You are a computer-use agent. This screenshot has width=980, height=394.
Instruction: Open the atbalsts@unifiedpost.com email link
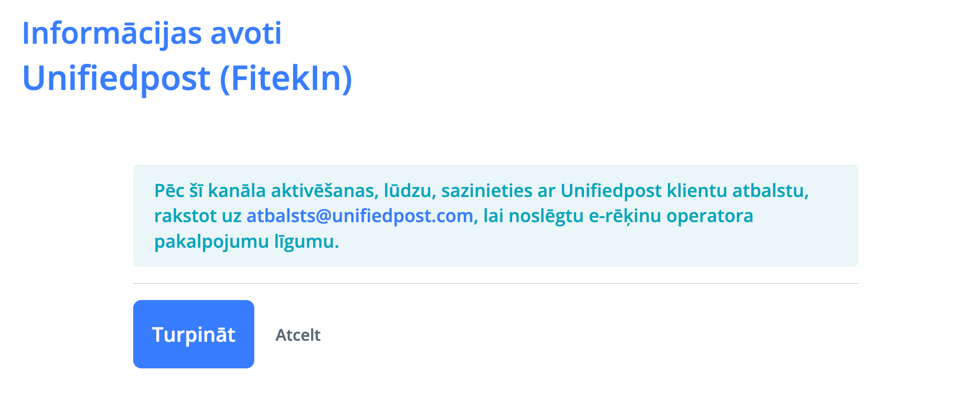click(x=360, y=216)
